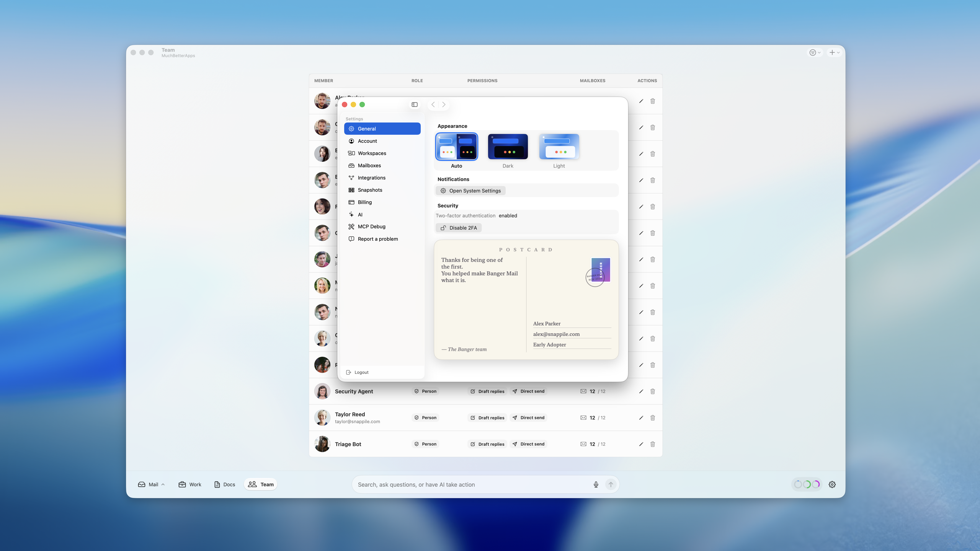980x551 pixels.
Task: Toggle Direct send for Triage Bot
Action: point(528,444)
